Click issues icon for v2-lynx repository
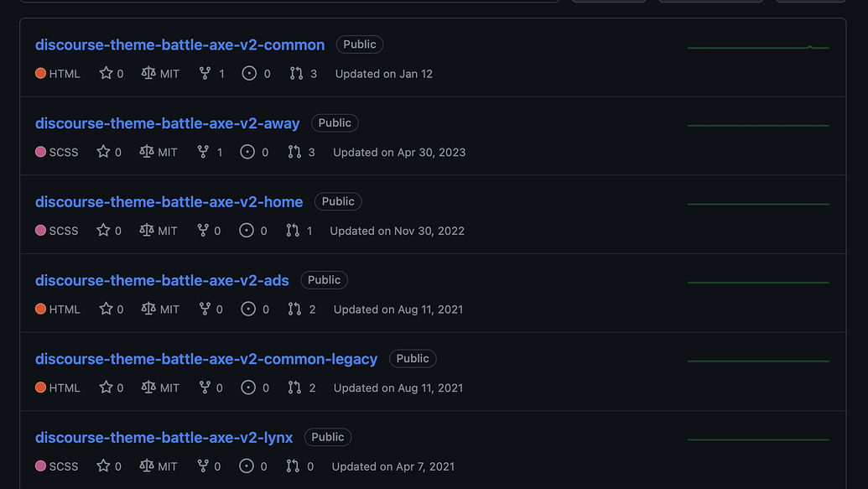The height and width of the screenshot is (489, 868). point(247,466)
